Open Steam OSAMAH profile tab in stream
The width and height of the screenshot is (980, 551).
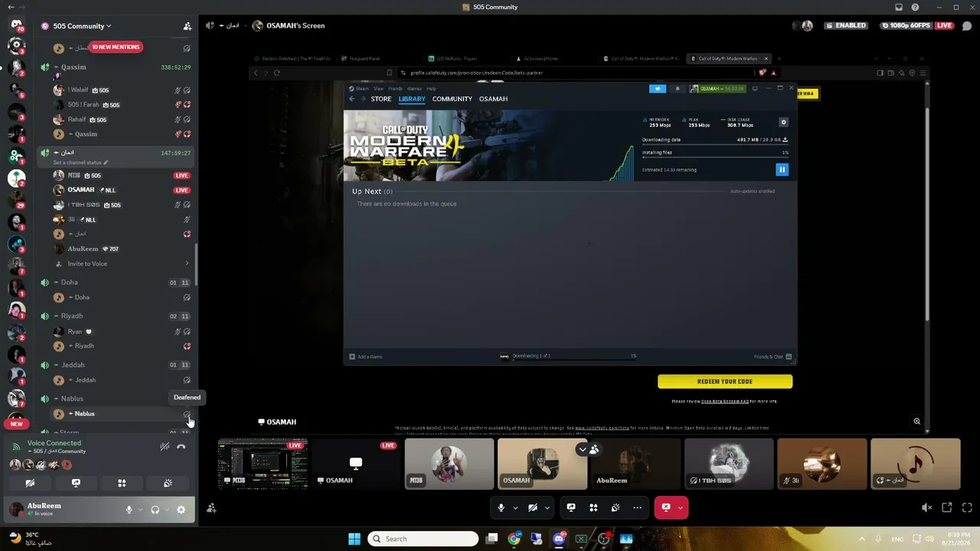(493, 99)
